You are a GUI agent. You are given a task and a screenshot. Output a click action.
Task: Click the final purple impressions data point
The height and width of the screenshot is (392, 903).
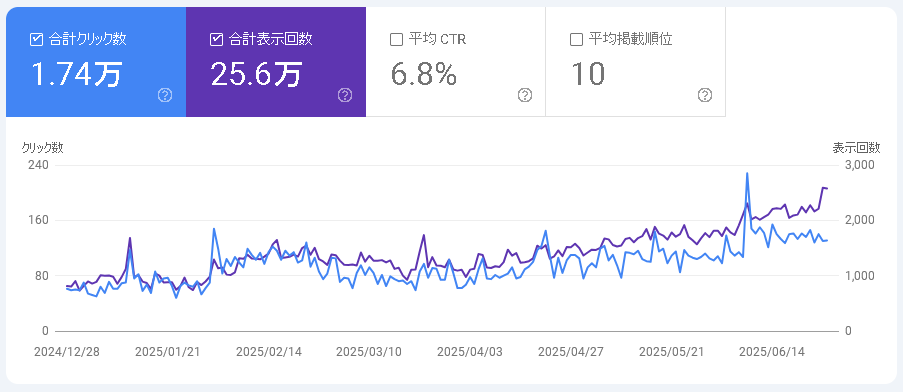[827, 188]
